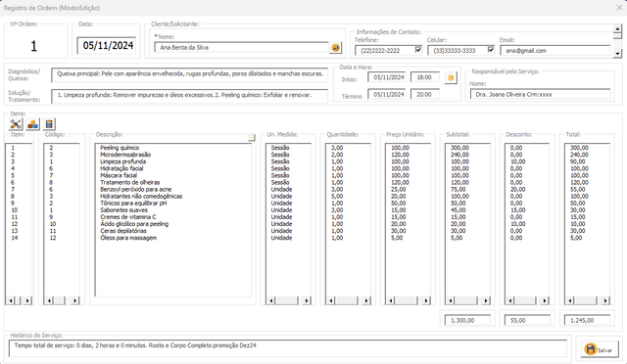Click left scroll arrow of Preço Unitário list
Screen dimensions: 627x364
[391, 300]
